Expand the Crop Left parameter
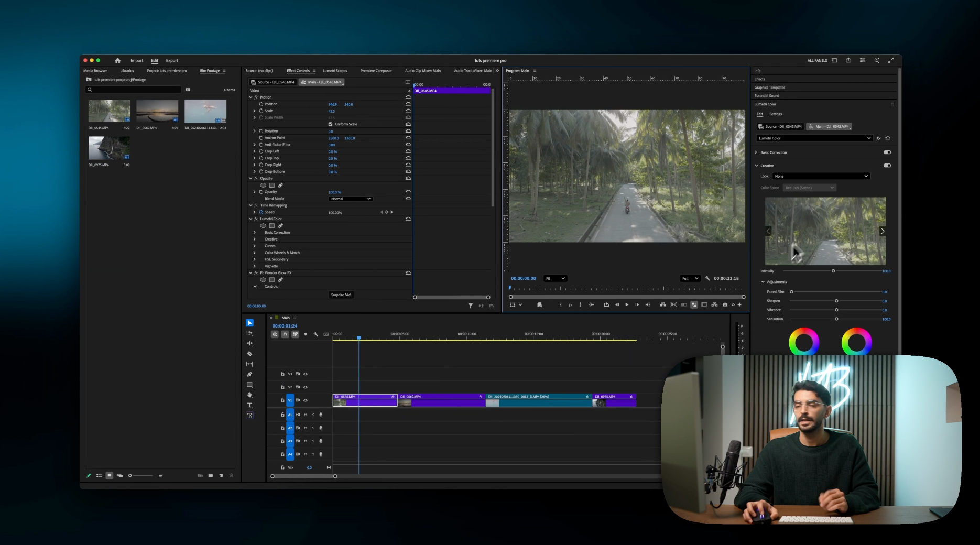Viewport: 980px width, 545px height. pos(255,151)
